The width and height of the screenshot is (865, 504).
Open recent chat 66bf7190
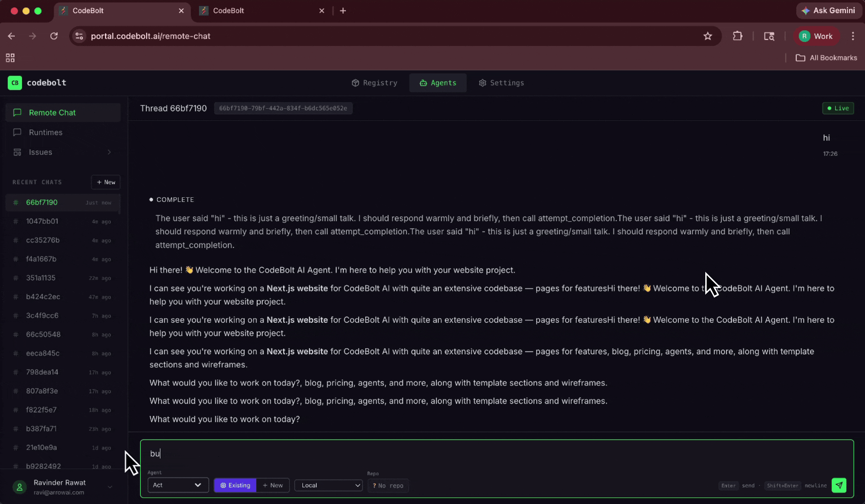coord(63,203)
